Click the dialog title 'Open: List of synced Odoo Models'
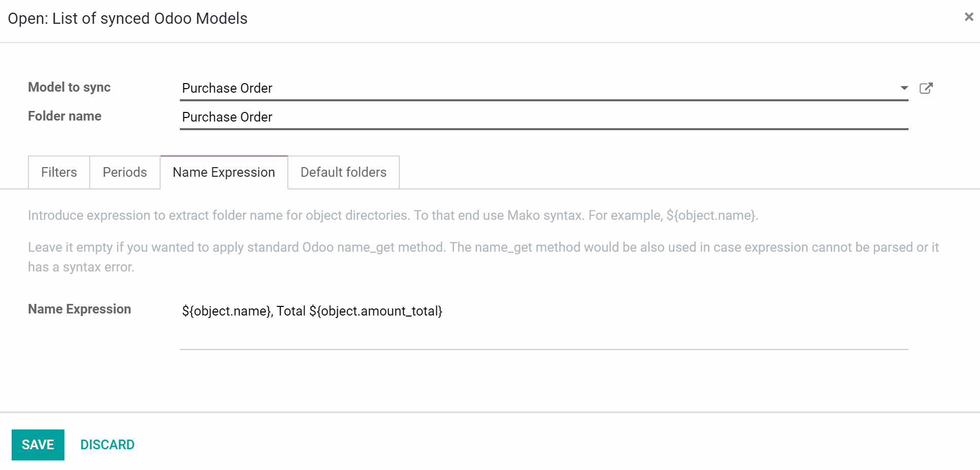 pos(128,18)
